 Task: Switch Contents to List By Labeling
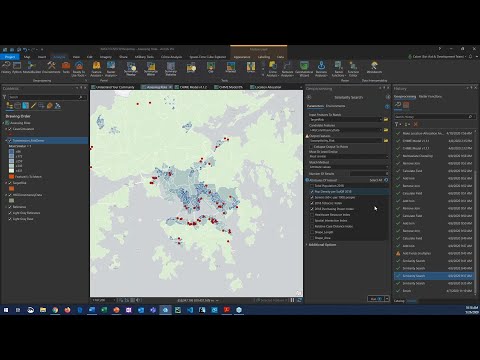point(49,106)
